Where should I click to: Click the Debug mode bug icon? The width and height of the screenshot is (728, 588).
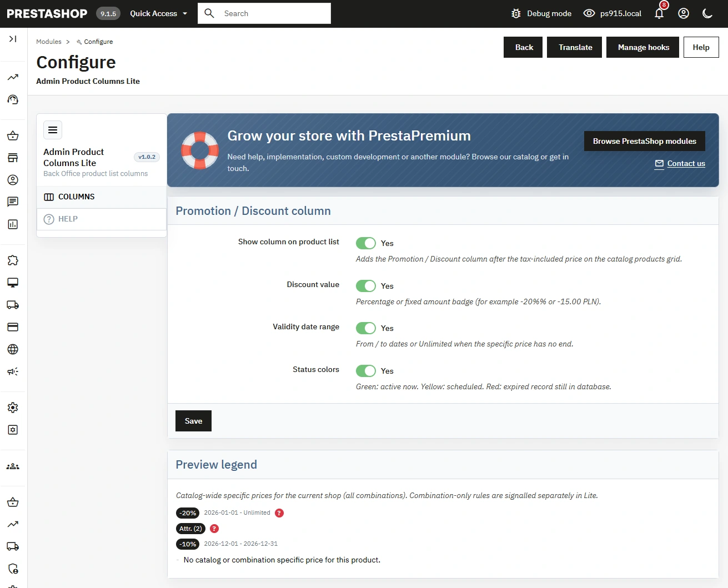tap(516, 13)
